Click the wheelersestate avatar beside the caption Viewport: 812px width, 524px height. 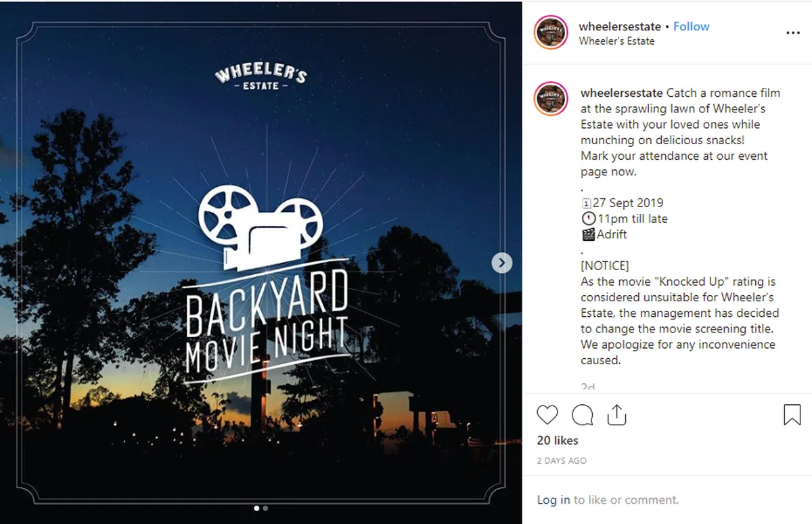tap(551, 99)
